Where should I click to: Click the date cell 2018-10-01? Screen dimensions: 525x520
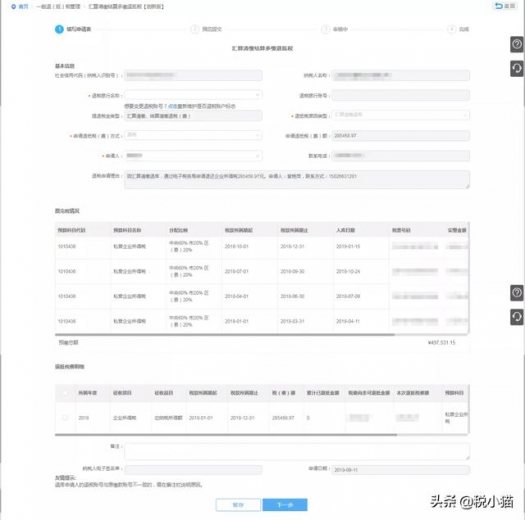tap(236, 246)
